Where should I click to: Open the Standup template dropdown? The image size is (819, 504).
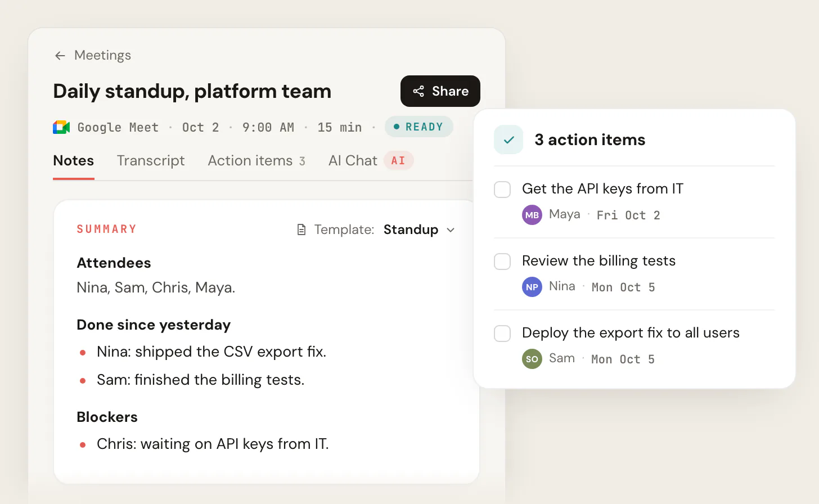pos(419,229)
